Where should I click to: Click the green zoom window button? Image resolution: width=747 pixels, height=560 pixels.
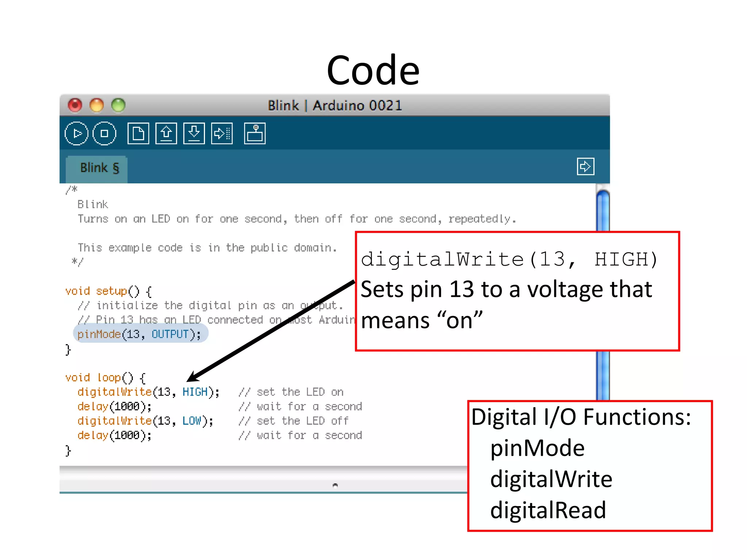118,105
